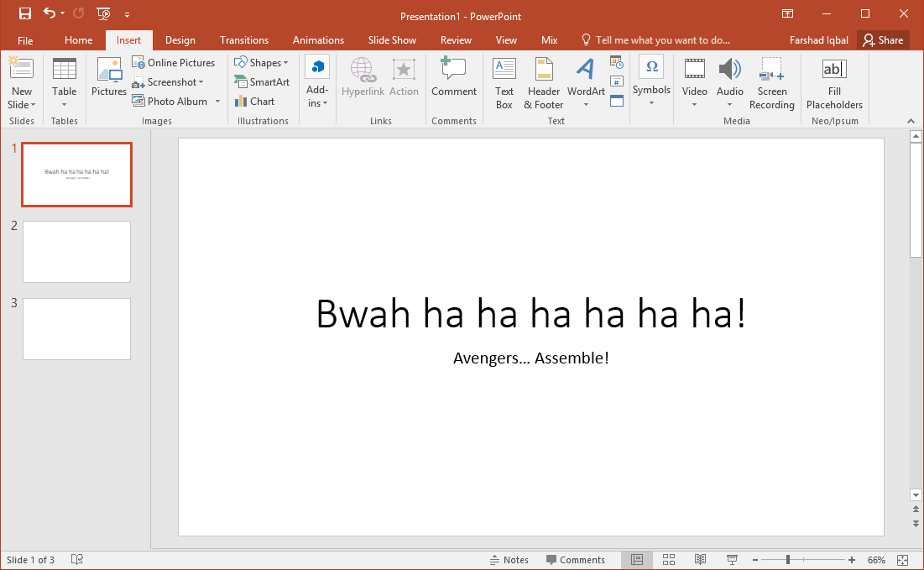Switch to the Design tab
Viewport: 924px width, 570px height.
(180, 40)
